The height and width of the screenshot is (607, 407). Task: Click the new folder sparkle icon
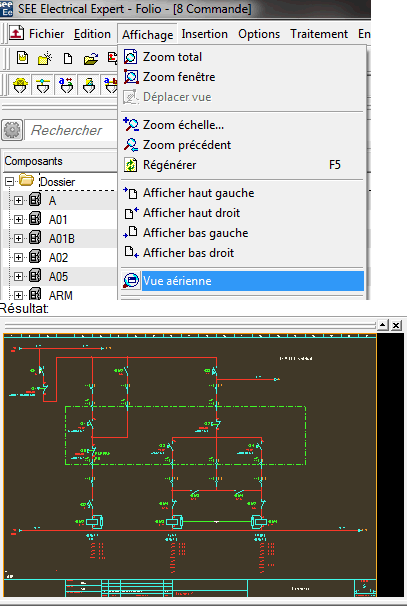(x=45, y=58)
